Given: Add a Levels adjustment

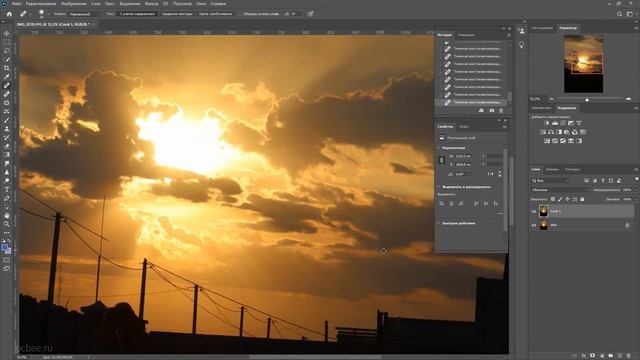Looking at the screenshot, I should (x=555, y=123).
